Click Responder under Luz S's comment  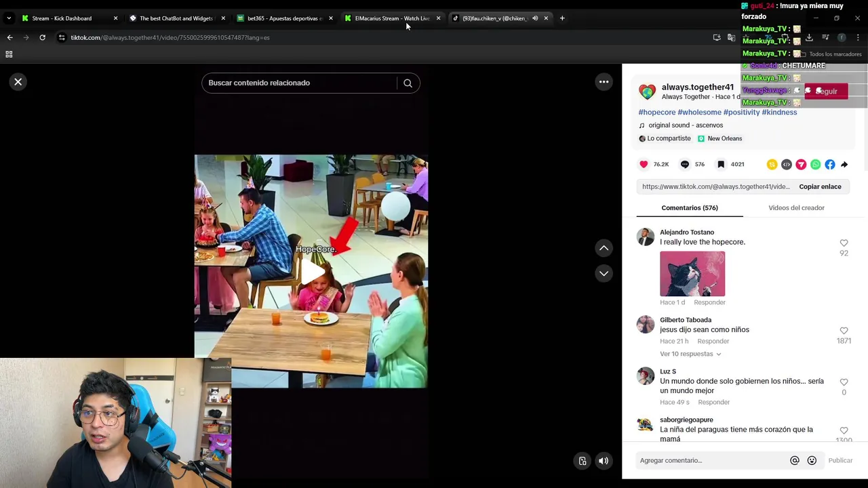coord(714,403)
